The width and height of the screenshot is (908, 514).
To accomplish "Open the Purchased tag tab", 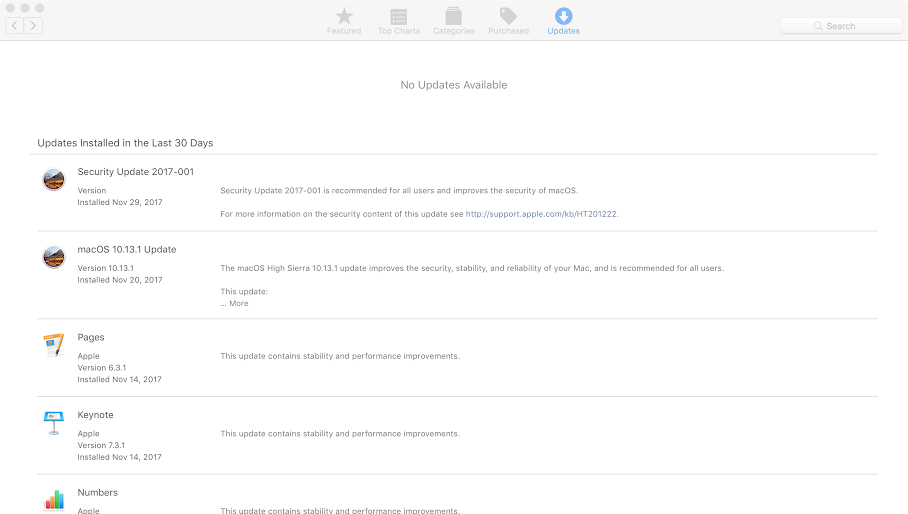I will (508, 21).
